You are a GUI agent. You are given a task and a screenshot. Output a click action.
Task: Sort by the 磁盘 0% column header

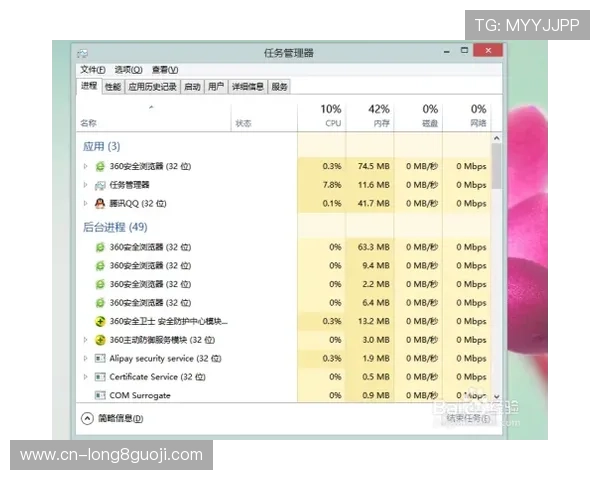pyautogui.click(x=418, y=116)
